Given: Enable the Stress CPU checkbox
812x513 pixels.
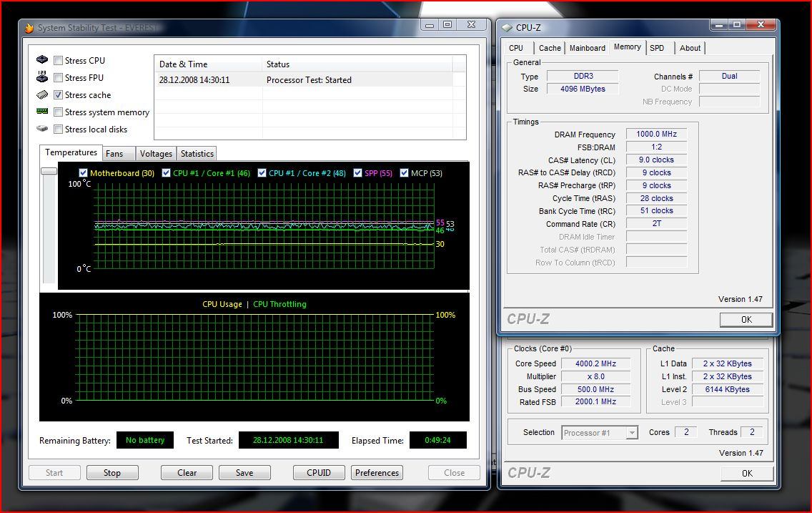Looking at the screenshot, I should coord(59,61).
